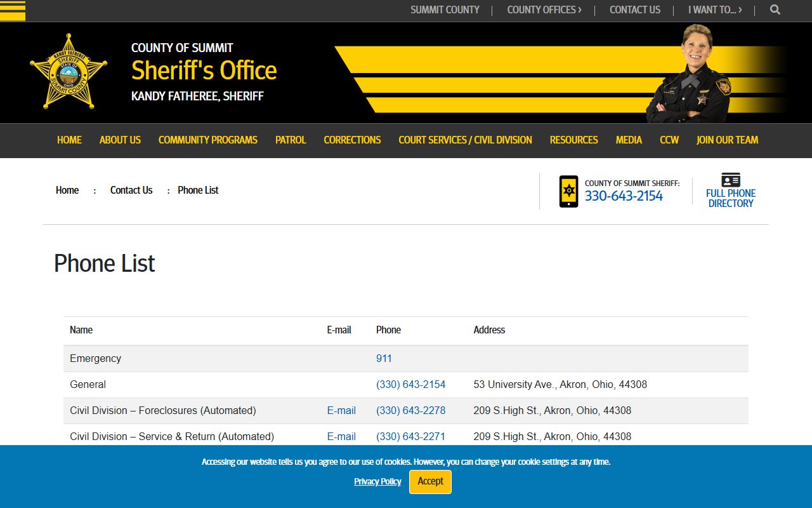Click the 911 emergency phone link
The height and width of the screenshot is (508, 812).
tap(384, 358)
